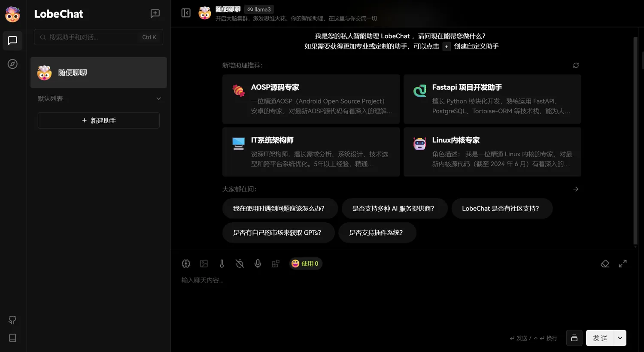Toggle the history timer-off icon

pos(240,264)
